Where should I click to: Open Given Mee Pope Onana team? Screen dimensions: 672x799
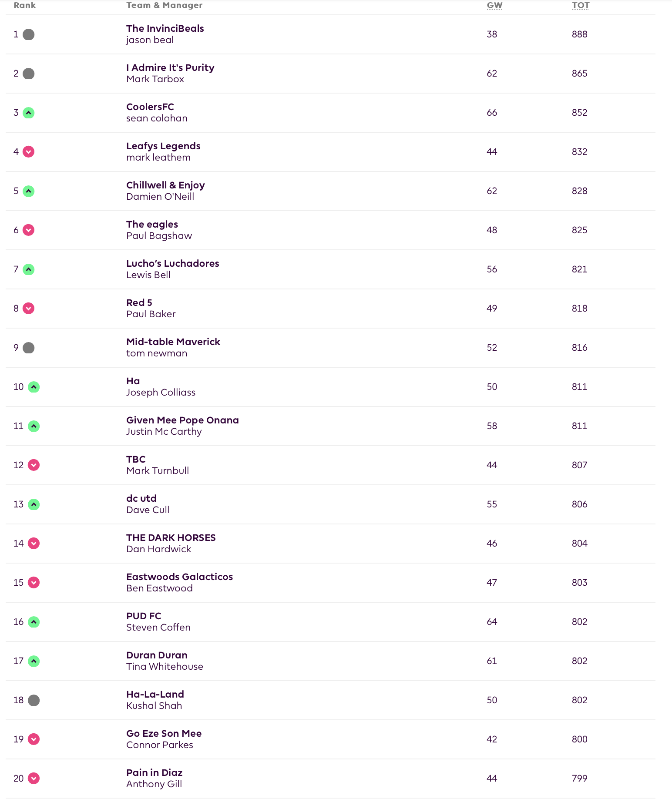click(182, 420)
